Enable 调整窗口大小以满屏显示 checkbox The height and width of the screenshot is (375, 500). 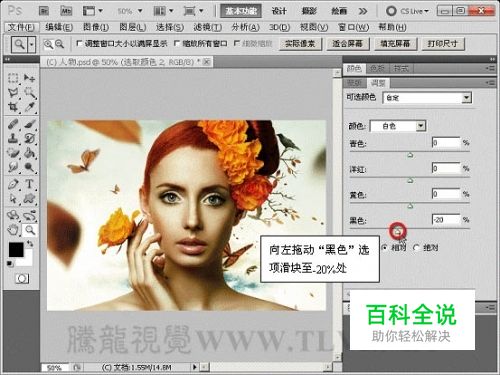79,43
